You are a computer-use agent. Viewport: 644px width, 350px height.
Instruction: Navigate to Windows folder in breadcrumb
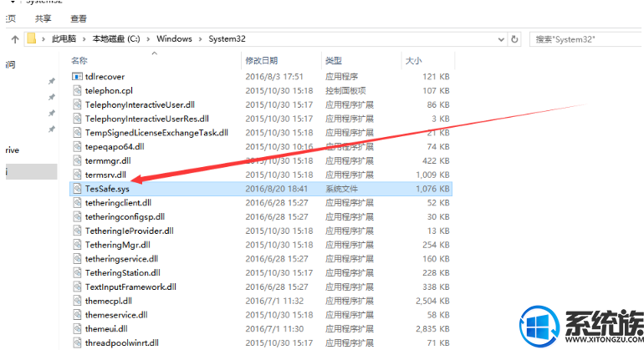(x=174, y=38)
